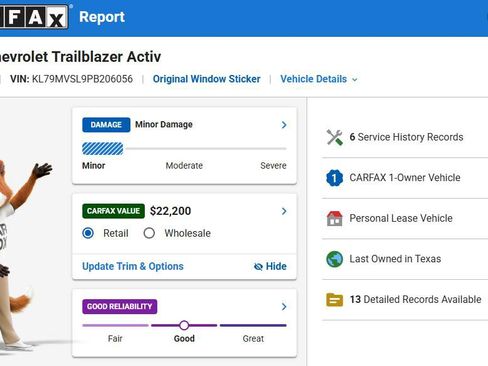Click the Last Owned in Texas text
This screenshot has height=366, width=488.
click(x=395, y=259)
